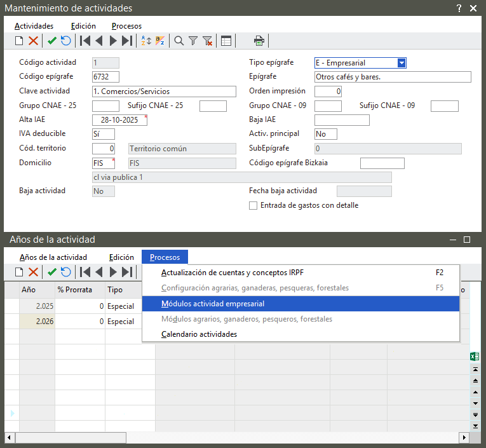Enable Entrada de gastos con detalle checkbox
Screen dimensions: 486x448
(x=253, y=205)
